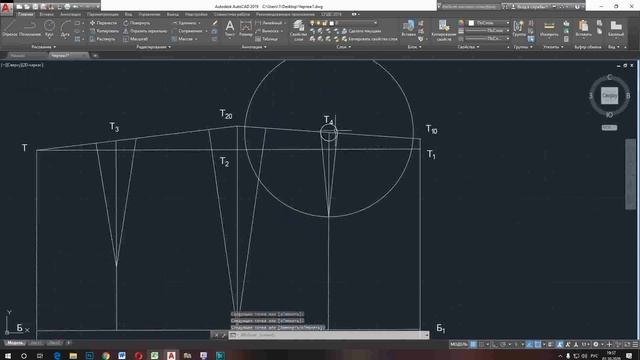Click the Таблица (Table) button
640x360 pixels.
pos(267,39)
